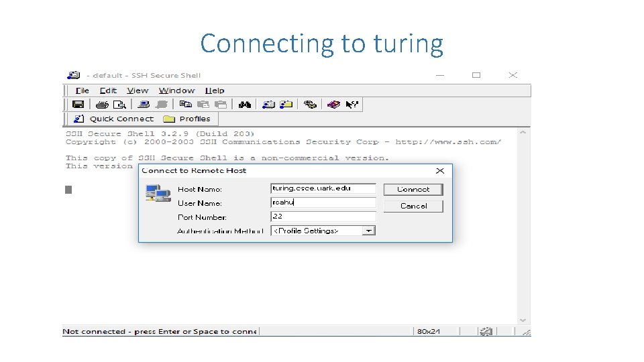Viewport: 644px width, 362px height.
Task: Click the Paste toolbar icon
Action: pyautogui.click(x=203, y=105)
